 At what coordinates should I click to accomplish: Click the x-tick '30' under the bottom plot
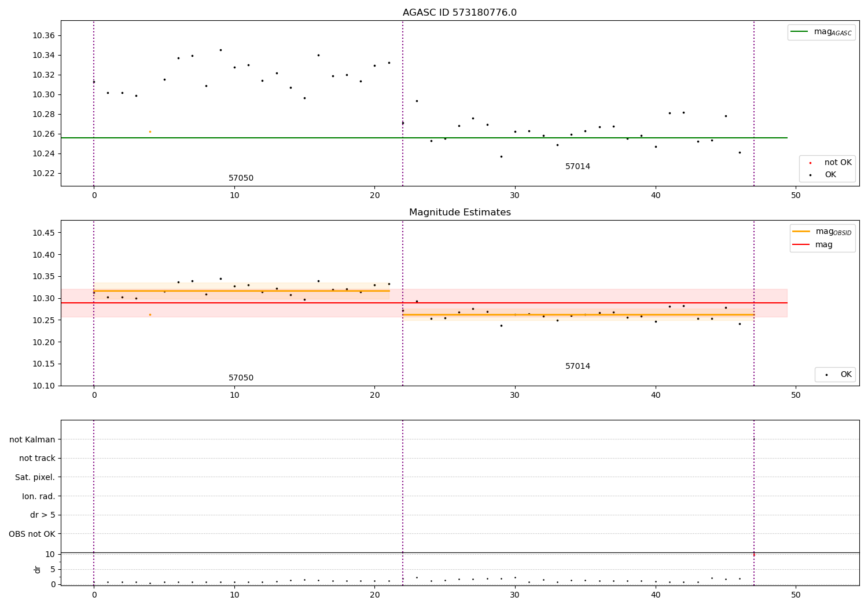(515, 595)
